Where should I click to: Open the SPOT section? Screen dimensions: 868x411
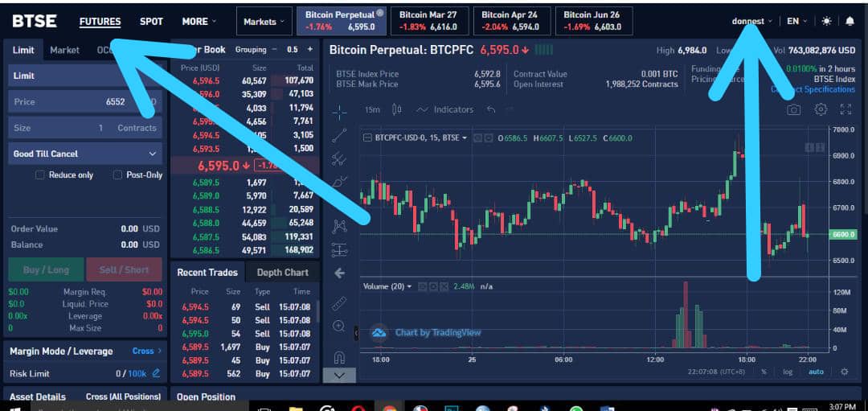click(x=151, y=22)
